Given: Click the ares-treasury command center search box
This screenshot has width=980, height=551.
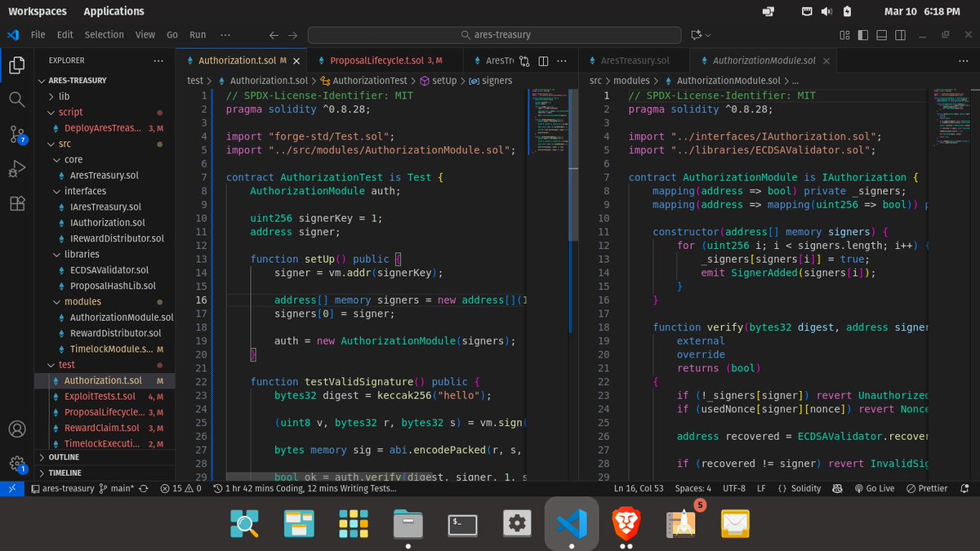Looking at the screenshot, I should tap(496, 35).
